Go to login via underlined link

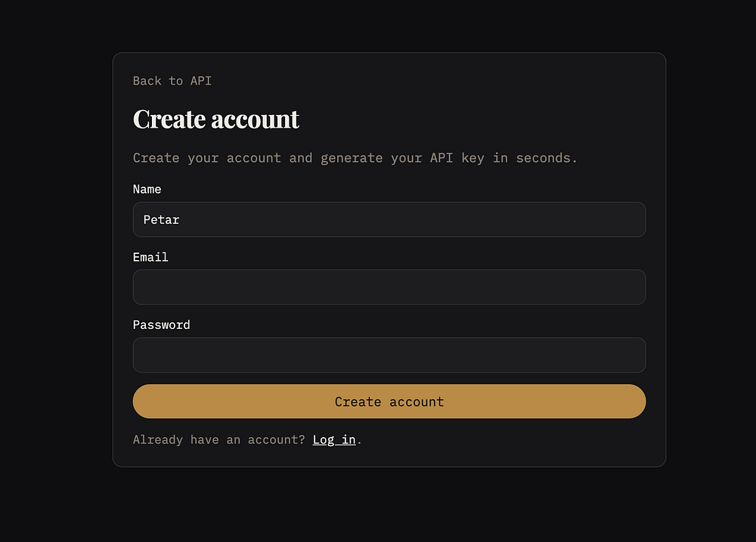pos(333,440)
